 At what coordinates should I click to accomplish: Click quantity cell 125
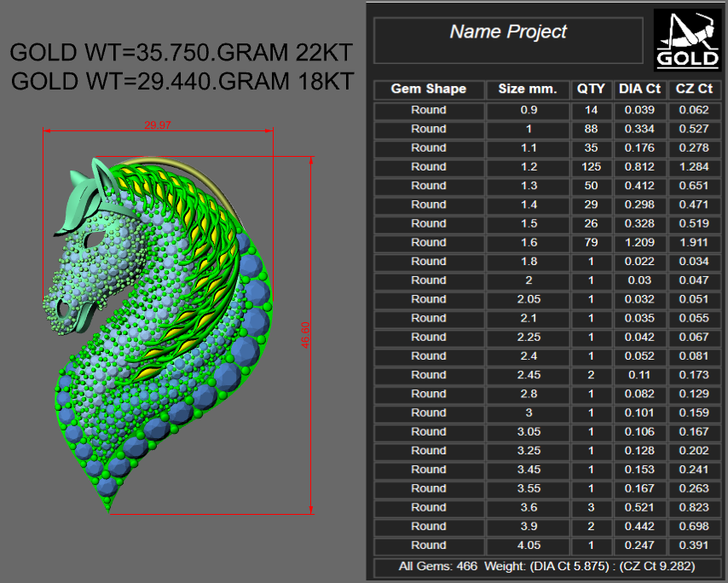click(x=591, y=167)
